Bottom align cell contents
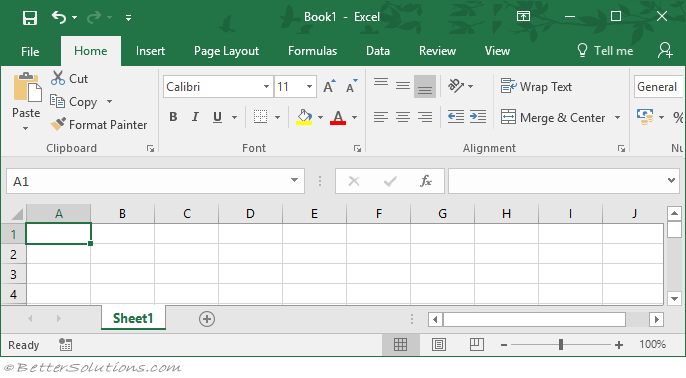The height and width of the screenshot is (378, 686). coord(425,86)
